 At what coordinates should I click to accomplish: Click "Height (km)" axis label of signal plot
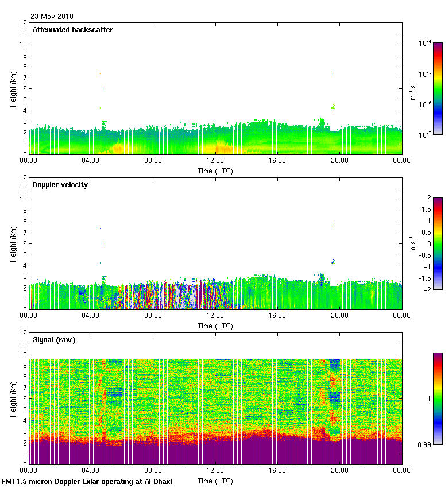tap(13, 399)
